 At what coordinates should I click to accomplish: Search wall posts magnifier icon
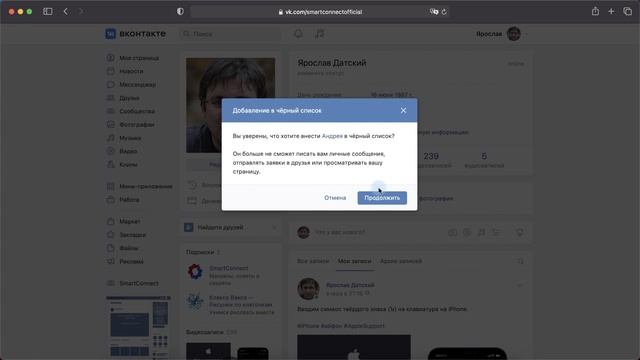click(520, 261)
